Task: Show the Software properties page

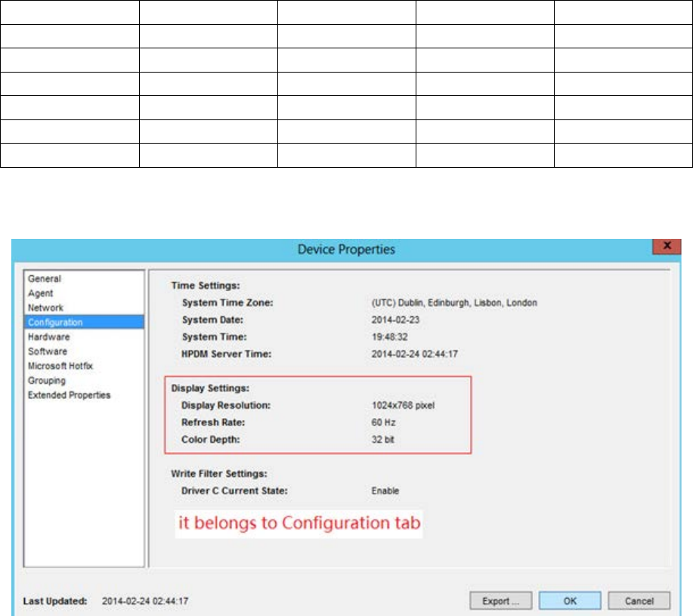Action: 47,351
